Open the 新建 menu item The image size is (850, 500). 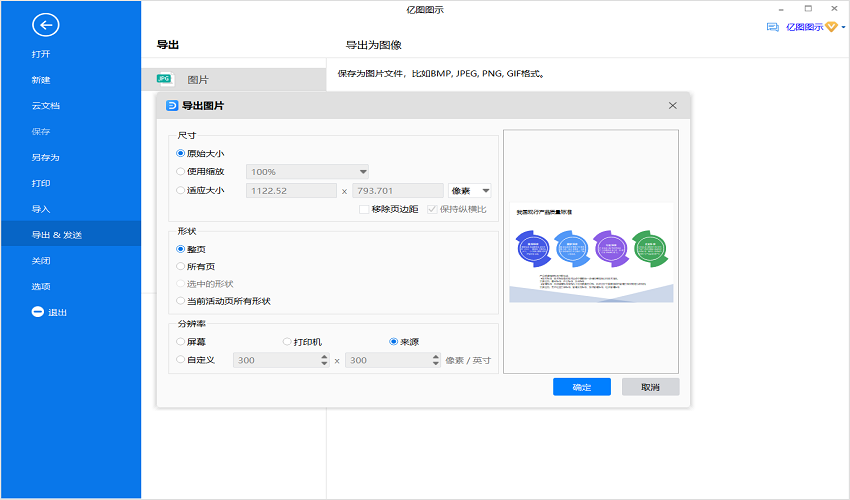[x=41, y=80]
